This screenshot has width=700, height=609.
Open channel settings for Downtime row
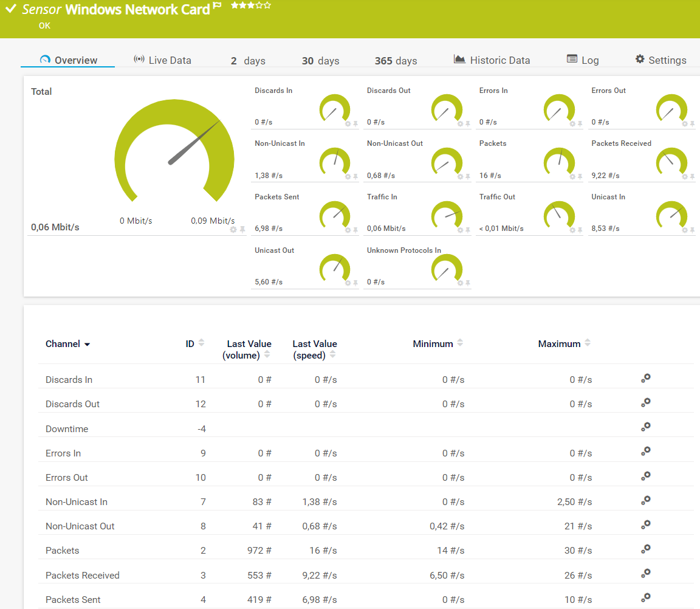[x=646, y=427]
